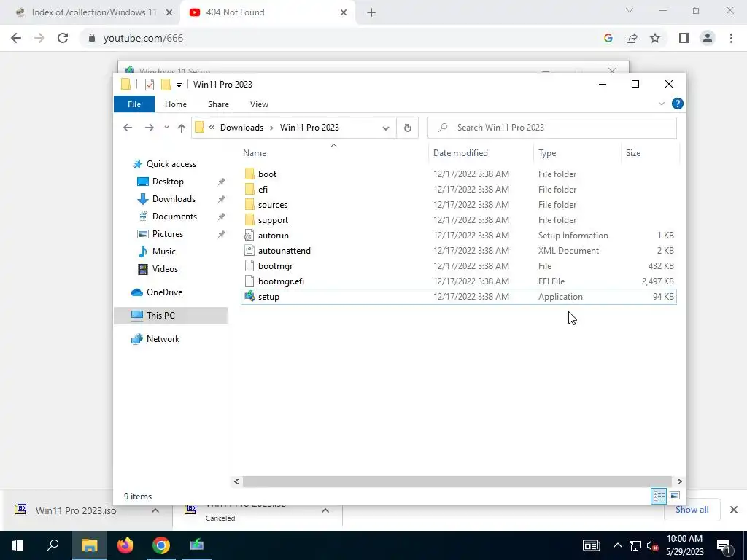The width and height of the screenshot is (747, 560).
Task: Switch to details view layout
Action: (x=659, y=496)
